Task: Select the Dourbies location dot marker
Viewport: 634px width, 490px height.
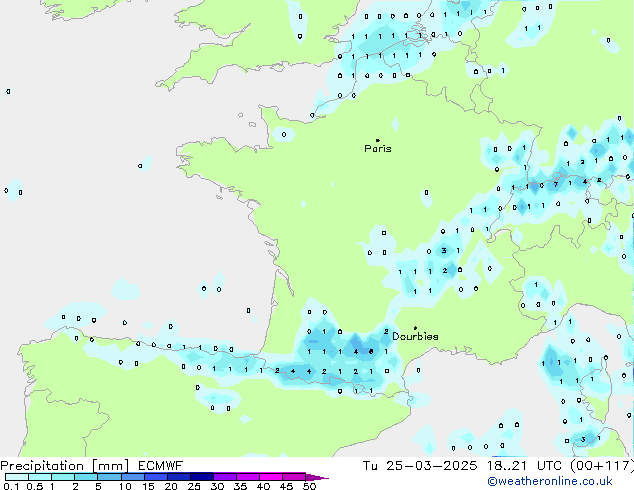Action: click(x=415, y=328)
